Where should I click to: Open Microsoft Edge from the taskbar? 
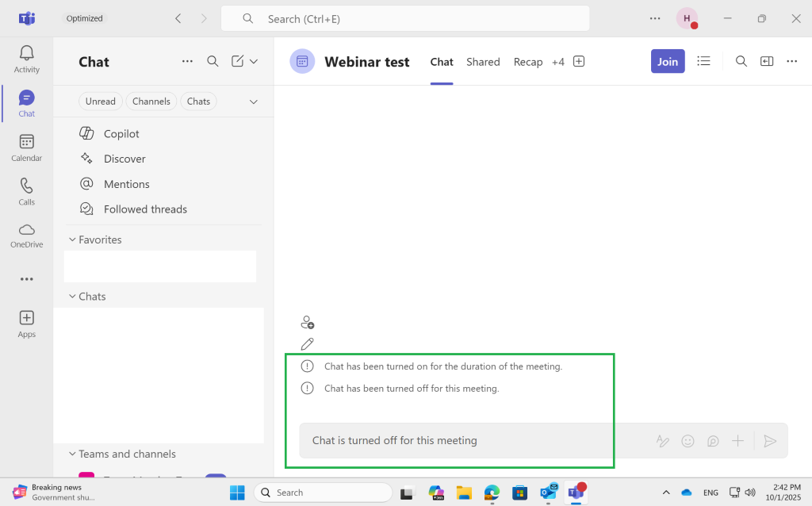click(x=492, y=493)
